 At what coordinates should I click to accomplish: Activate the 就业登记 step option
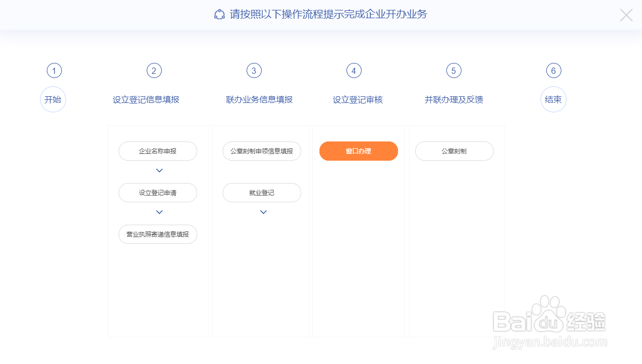pos(262,192)
